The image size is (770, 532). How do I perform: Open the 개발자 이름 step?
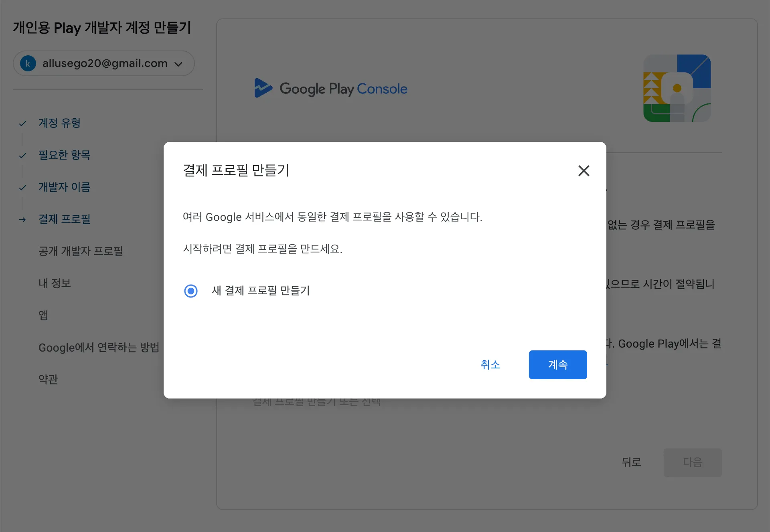pos(64,187)
